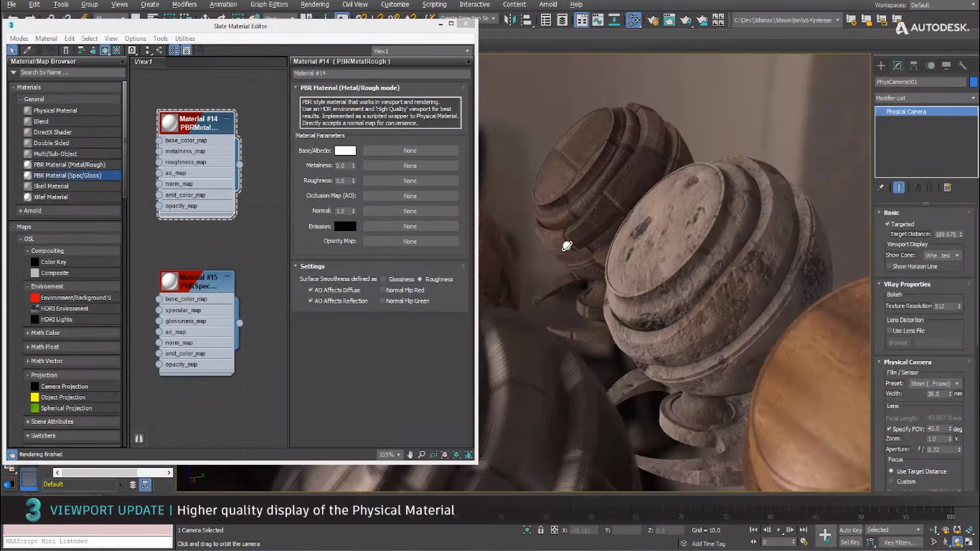Click the Go to Start playback button
980x551 pixels.
(x=753, y=530)
